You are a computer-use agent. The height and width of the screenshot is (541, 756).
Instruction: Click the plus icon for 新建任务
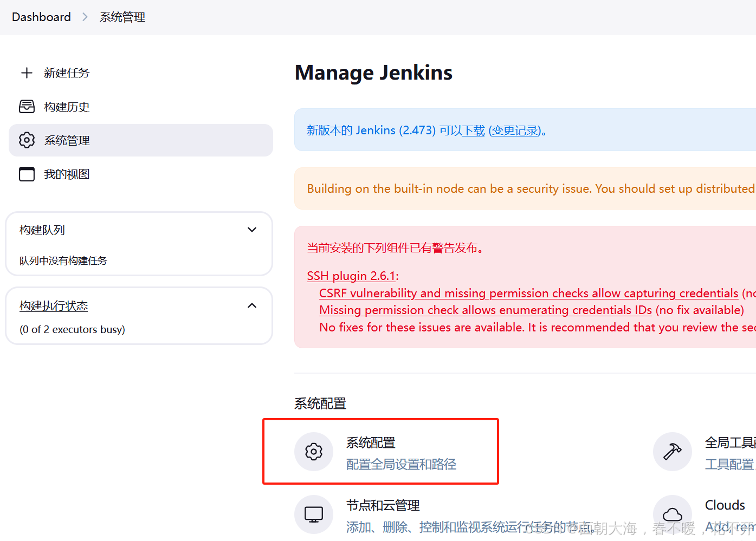(x=27, y=73)
